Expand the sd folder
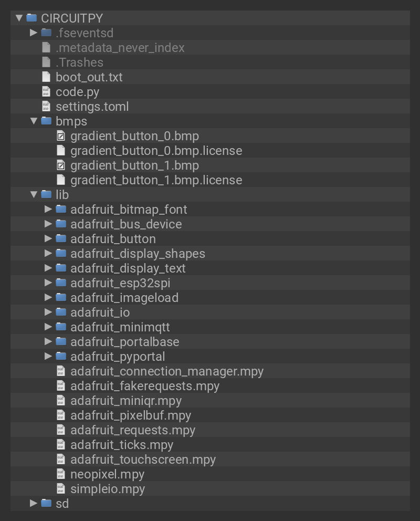The image size is (420, 521). (x=34, y=504)
